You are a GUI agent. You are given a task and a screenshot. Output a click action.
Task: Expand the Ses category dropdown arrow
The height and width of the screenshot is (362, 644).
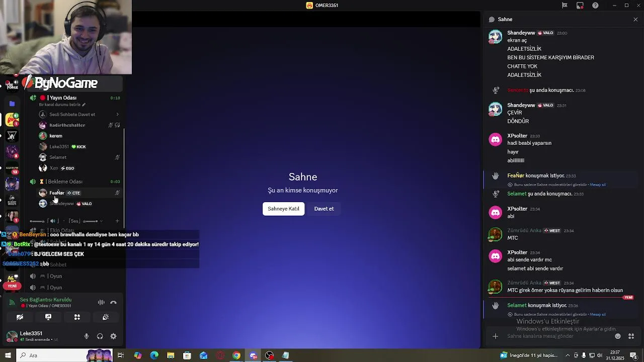(101, 221)
